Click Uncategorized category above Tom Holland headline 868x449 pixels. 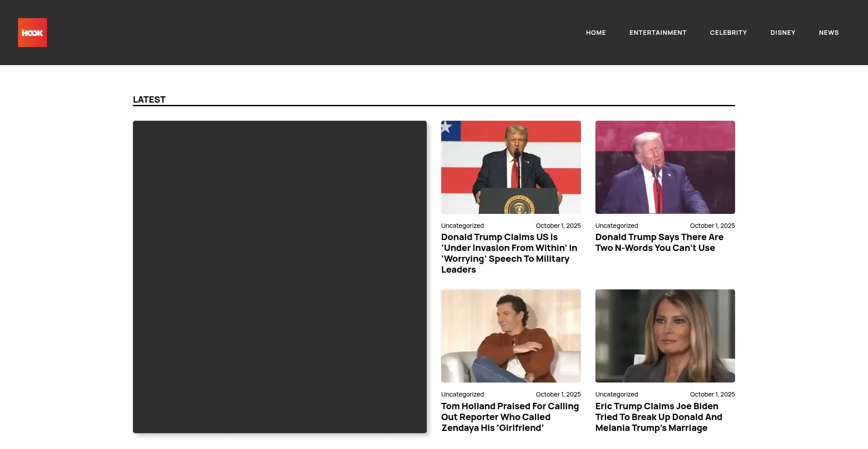pos(462,394)
